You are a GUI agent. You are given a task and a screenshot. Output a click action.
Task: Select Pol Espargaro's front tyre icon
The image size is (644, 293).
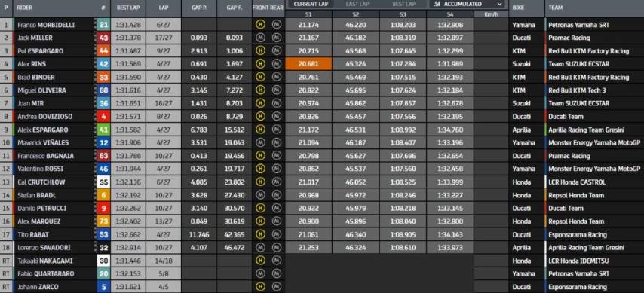(x=259, y=51)
